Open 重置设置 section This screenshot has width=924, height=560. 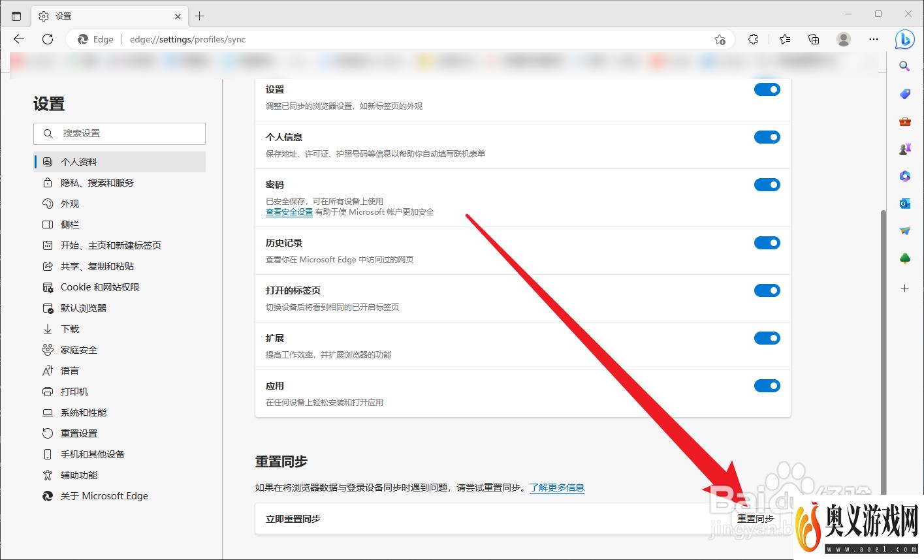pos(119,433)
